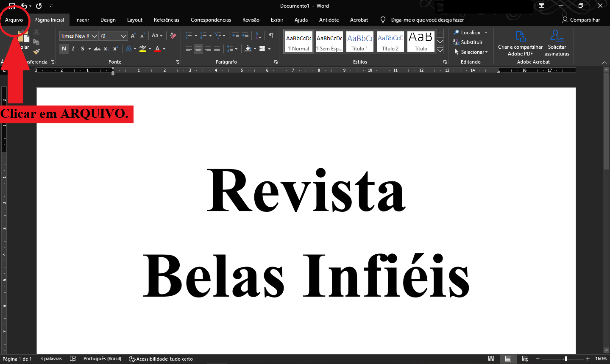Click the bullets list icon

[189, 36]
